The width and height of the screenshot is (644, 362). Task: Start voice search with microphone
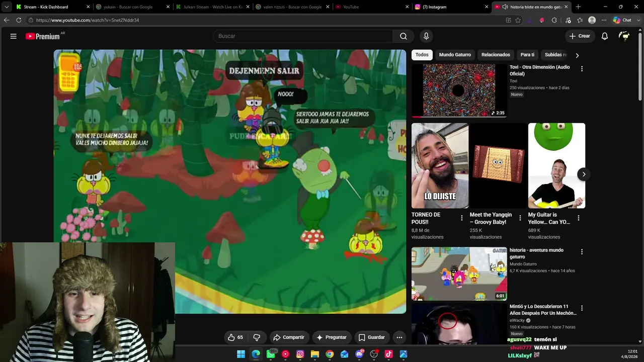[x=426, y=36]
